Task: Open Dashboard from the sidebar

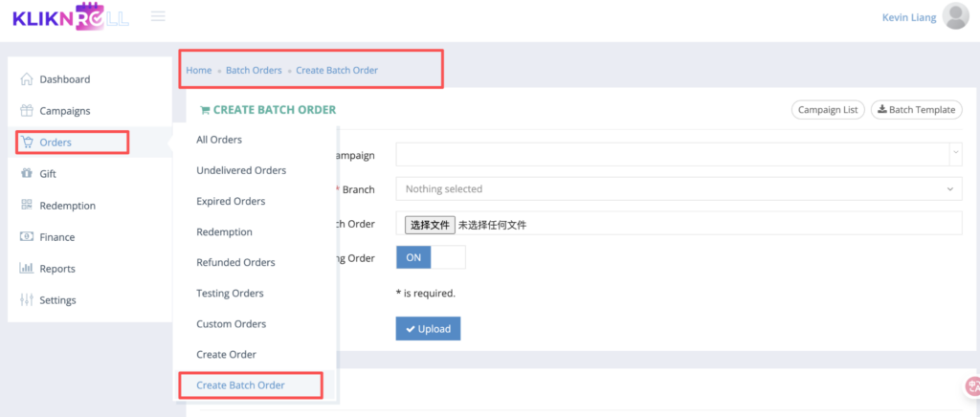Action: [64, 79]
